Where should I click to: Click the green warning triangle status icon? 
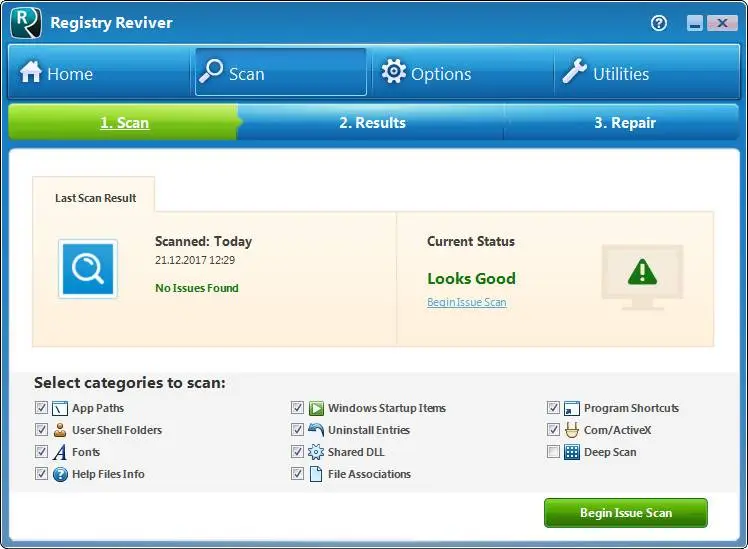643,272
